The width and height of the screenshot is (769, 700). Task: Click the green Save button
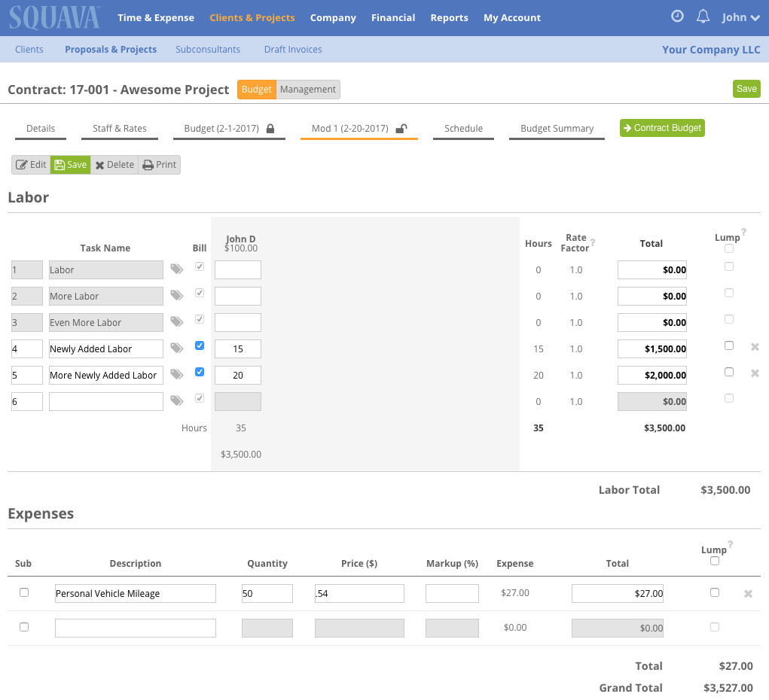tap(746, 88)
